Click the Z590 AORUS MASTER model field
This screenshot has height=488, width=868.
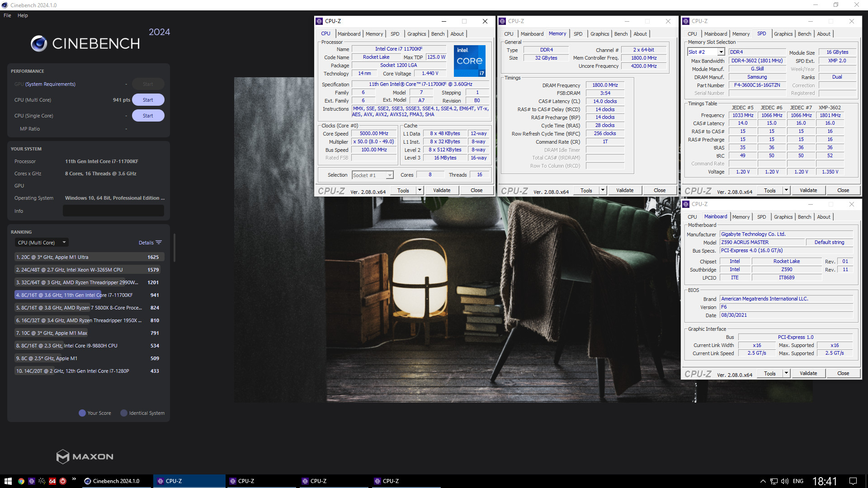pos(762,242)
